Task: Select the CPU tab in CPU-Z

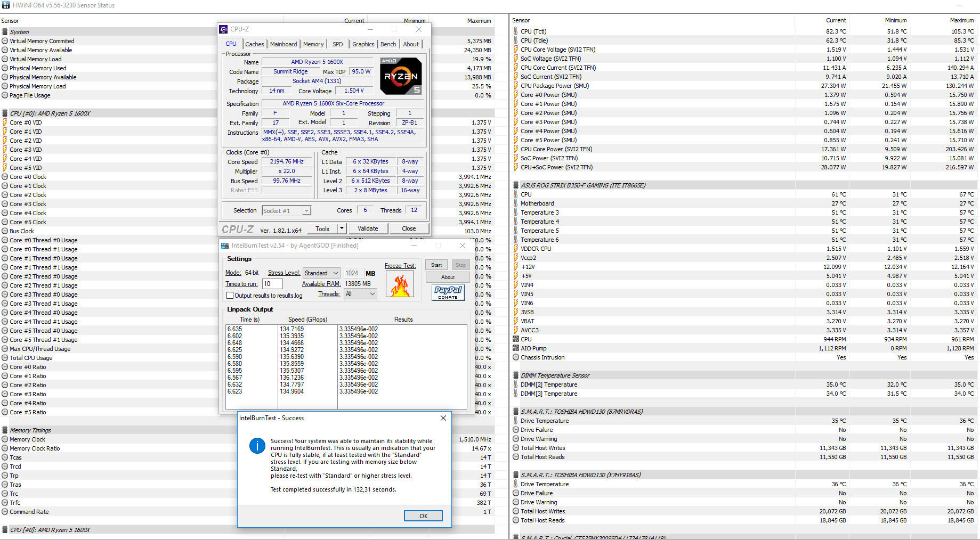Action: point(231,44)
